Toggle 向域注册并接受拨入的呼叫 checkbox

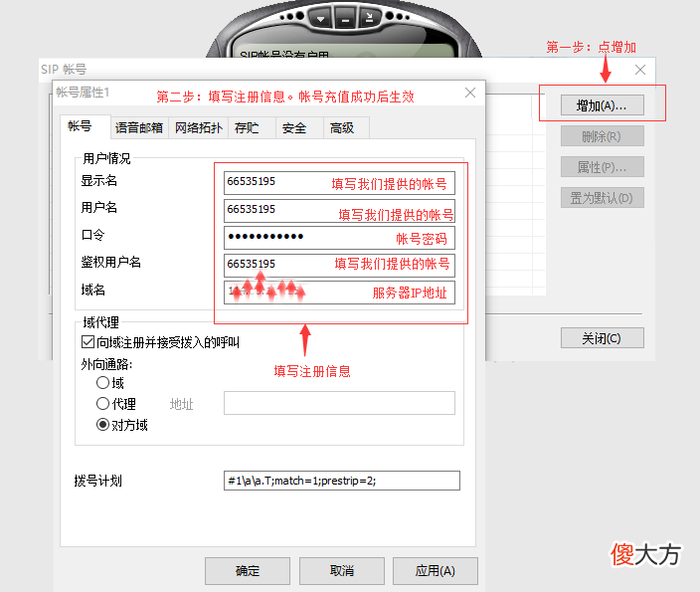87,342
